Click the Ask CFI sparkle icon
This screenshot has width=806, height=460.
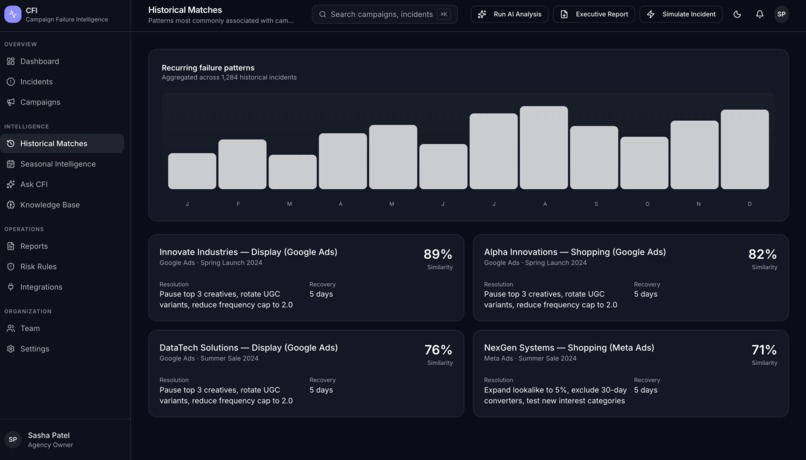11,185
